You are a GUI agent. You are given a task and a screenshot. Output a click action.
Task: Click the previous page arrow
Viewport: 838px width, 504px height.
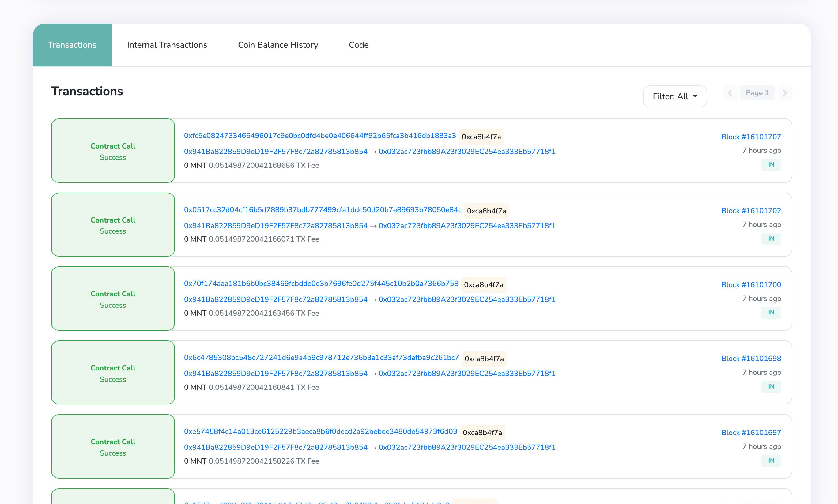(x=730, y=93)
